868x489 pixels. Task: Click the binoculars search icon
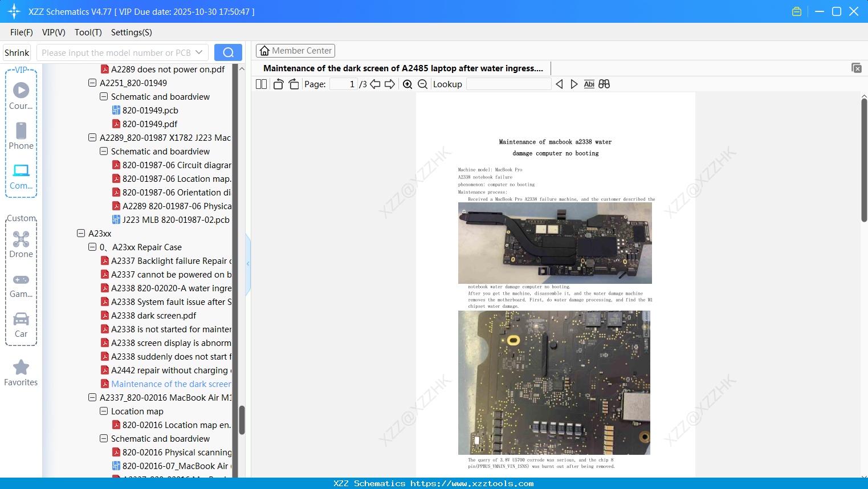604,84
